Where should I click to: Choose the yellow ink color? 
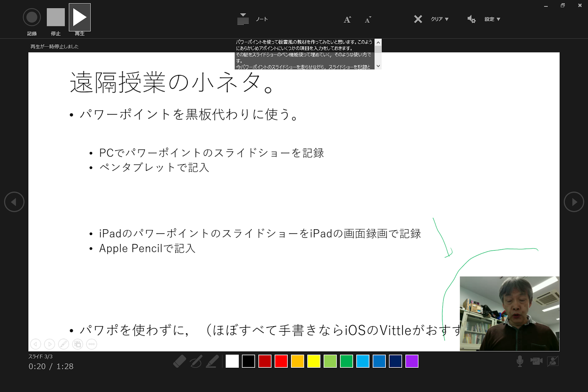pos(314,361)
